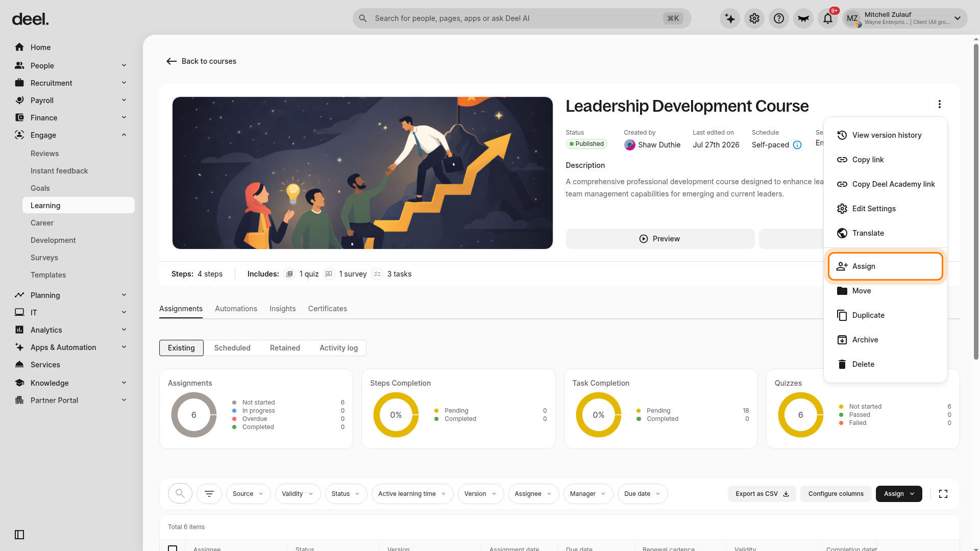Image resolution: width=980 pixels, height=551 pixels.
Task: Select Copy Deel Academy link menu item
Action: pyautogui.click(x=885, y=184)
